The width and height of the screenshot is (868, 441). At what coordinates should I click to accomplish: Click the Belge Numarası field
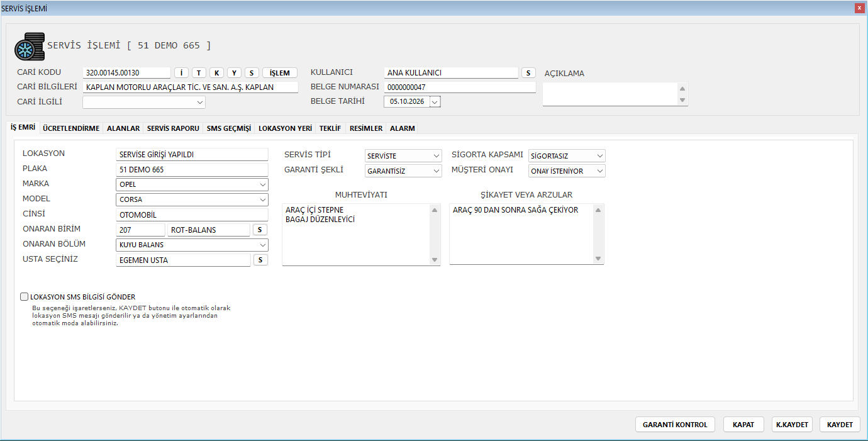point(460,87)
